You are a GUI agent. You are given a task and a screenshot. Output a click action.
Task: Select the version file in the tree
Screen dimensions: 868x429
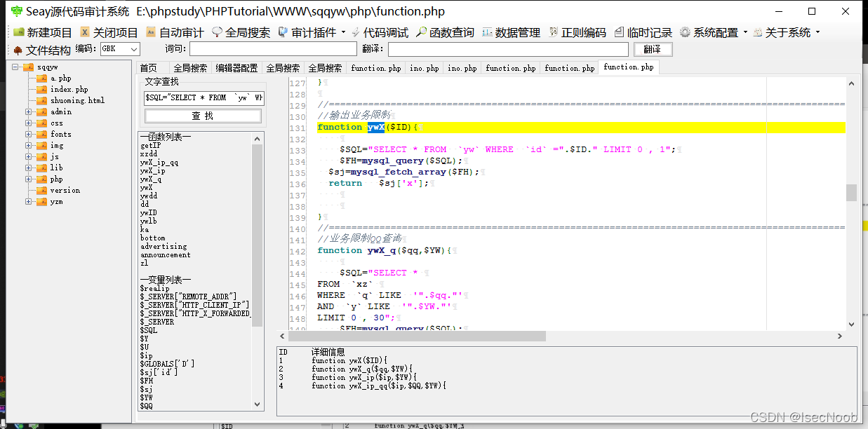coord(65,191)
